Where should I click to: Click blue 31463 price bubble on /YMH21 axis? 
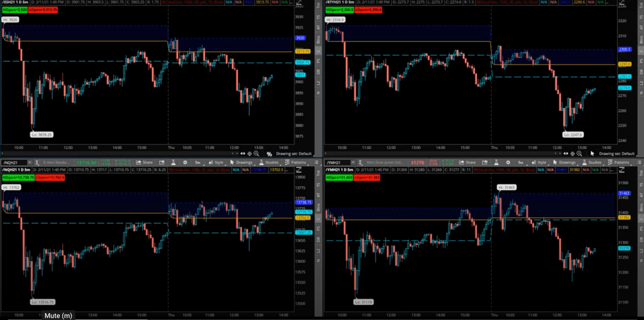coord(624,193)
